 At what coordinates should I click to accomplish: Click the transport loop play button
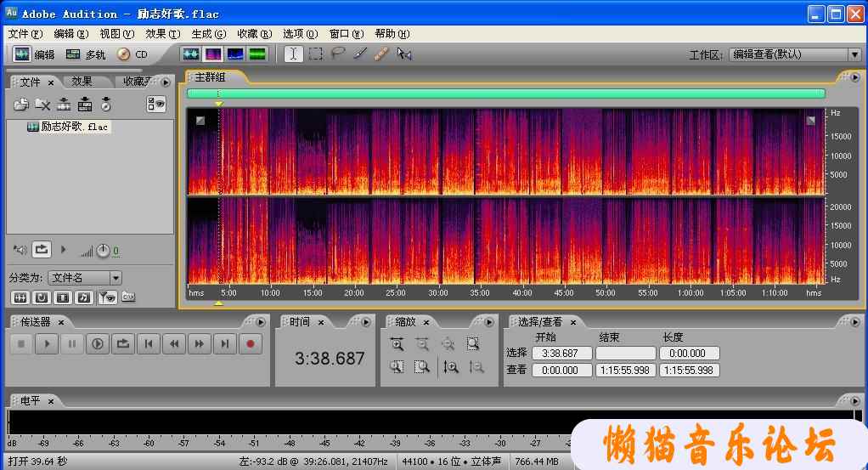(x=123, y=344)
